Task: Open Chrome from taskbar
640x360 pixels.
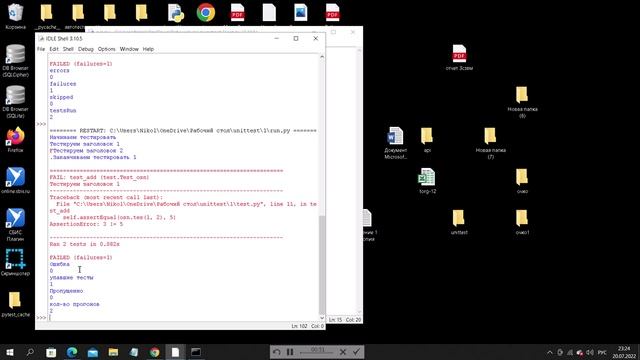Action: point(155,352)
